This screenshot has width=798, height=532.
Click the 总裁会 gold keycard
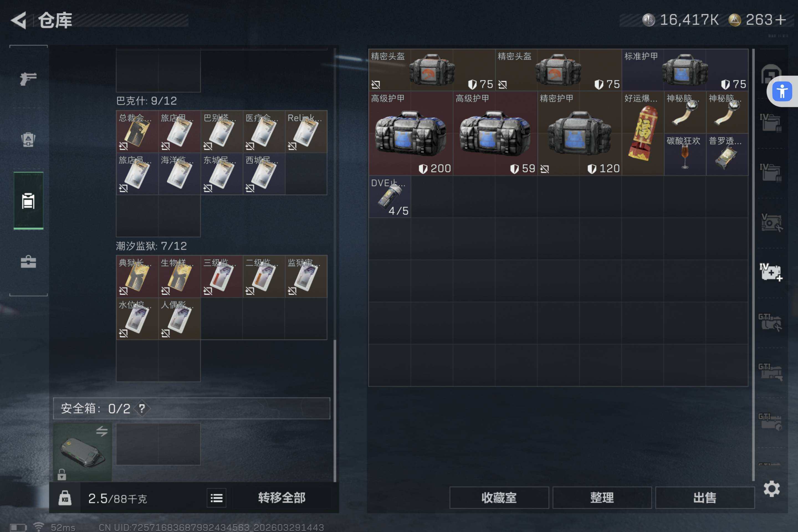(137, 131)
